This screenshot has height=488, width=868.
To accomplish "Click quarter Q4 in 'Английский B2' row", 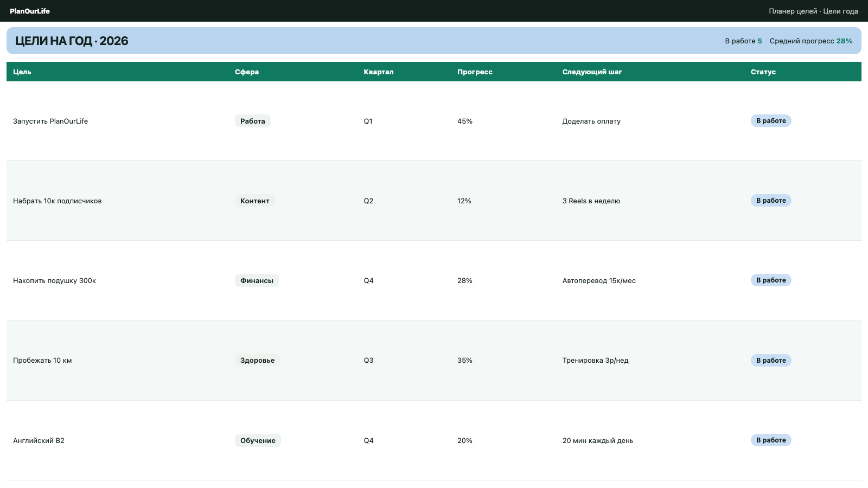I will click(x=368, y=440).
